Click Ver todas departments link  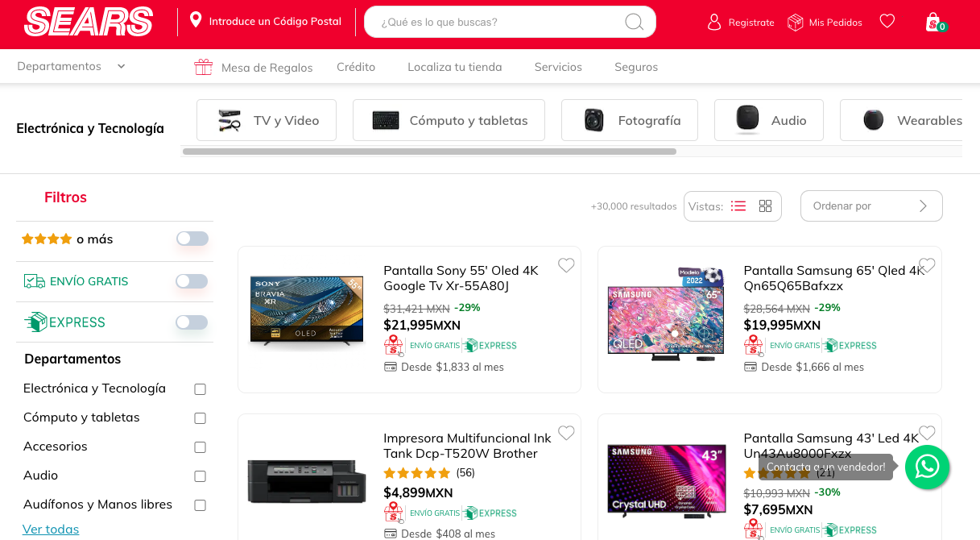(x=51, y=529)
